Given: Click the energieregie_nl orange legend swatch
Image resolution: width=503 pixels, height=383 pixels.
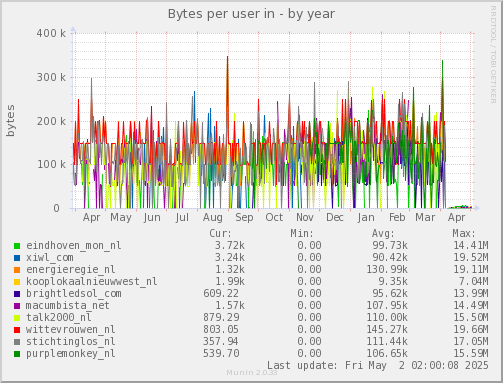Looking at the screenshot, I should (x=17, y=270).
